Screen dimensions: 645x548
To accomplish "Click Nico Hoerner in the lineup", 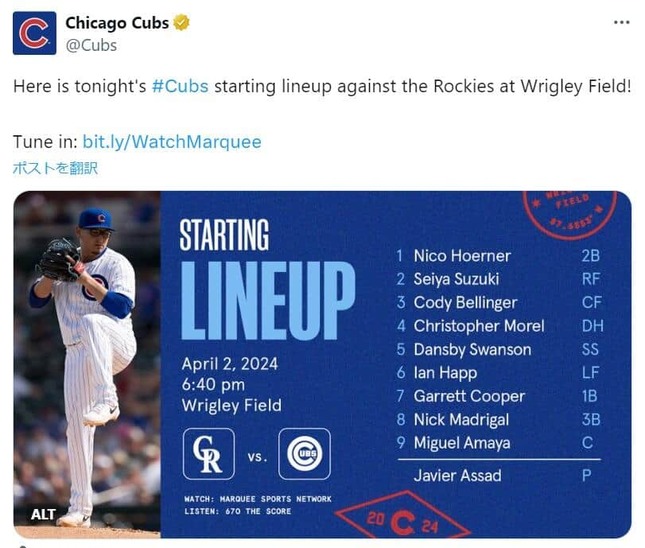I will point(462,256).
